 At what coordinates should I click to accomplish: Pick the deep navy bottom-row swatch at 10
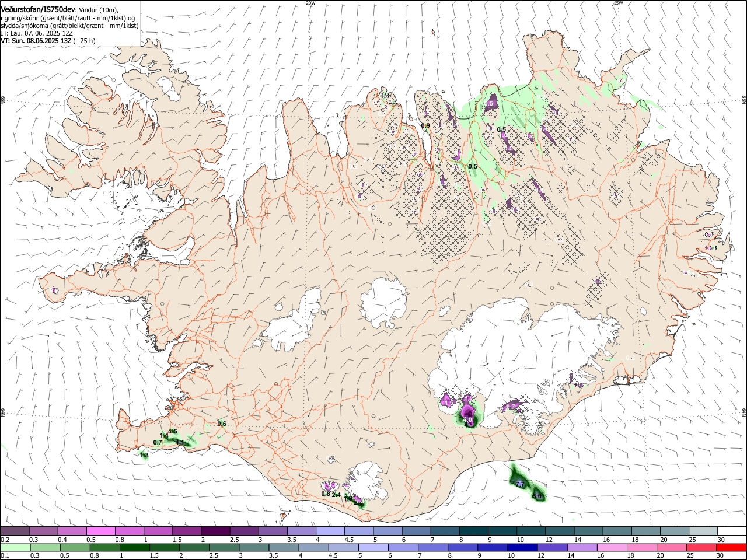point(522,547)
